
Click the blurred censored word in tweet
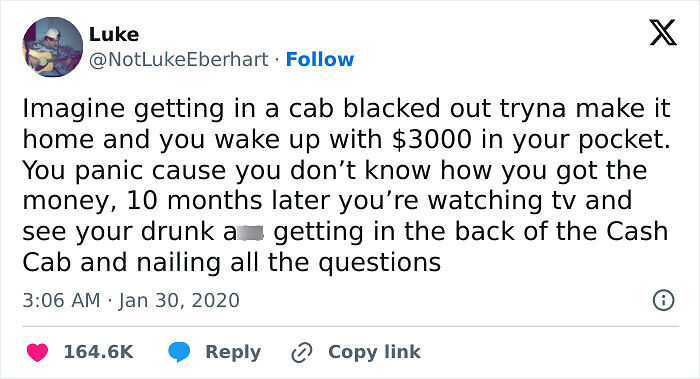(250, 233)
